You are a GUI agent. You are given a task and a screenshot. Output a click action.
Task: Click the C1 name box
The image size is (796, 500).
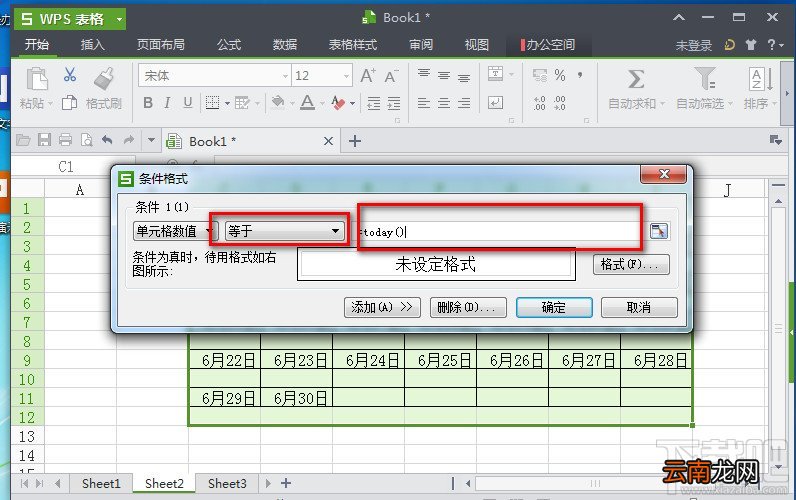point(65,166)
